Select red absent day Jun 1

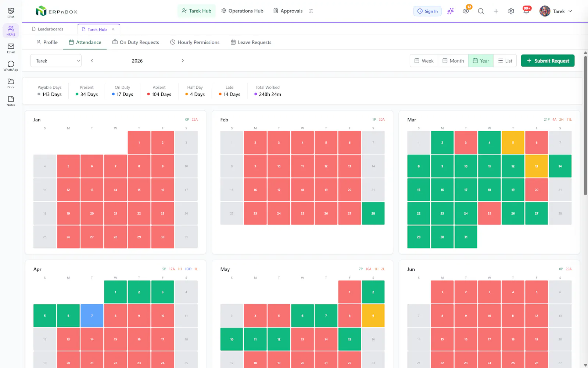[x=442, y=292]
